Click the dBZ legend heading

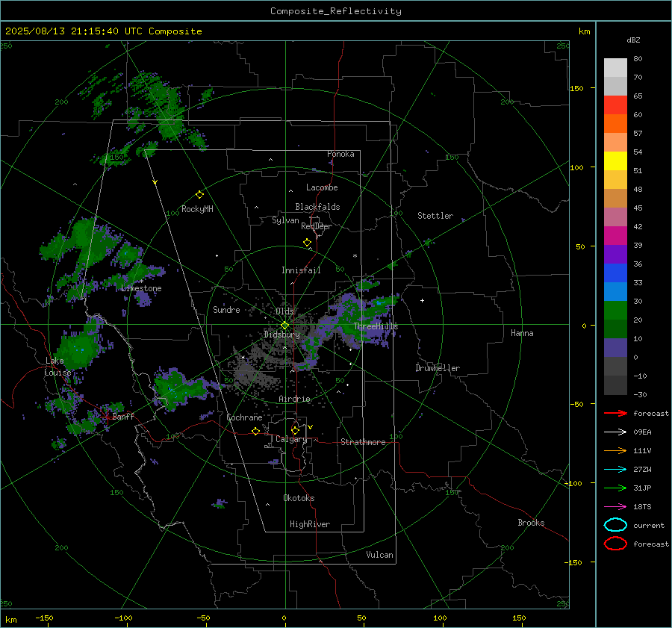[633, 40]
